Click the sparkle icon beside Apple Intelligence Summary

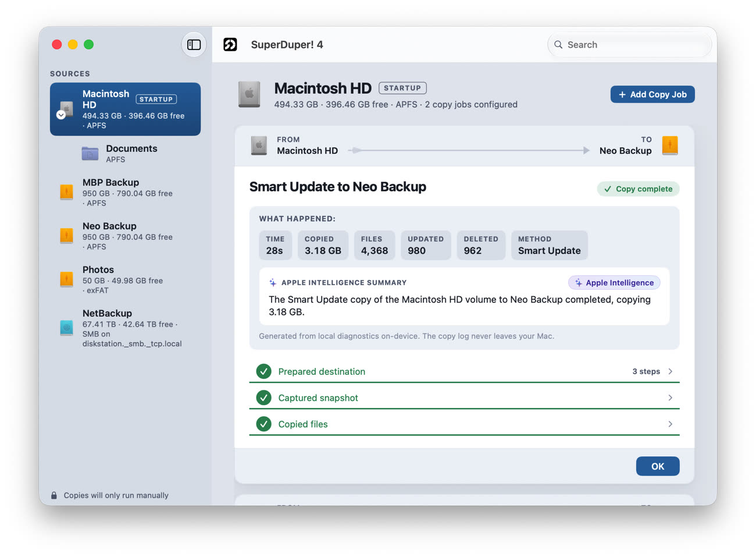pos(273,283)
